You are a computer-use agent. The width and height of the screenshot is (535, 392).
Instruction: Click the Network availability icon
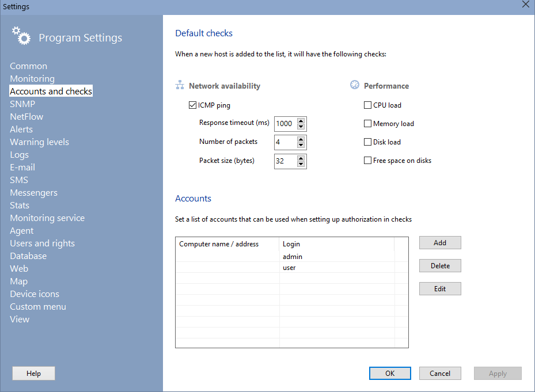180,86
